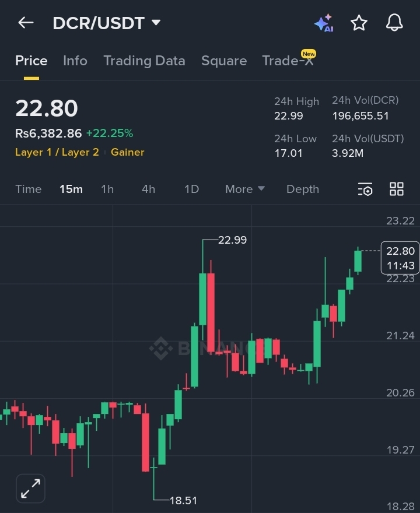Select the 4h chart interval
This screenshot has height=513, width=420.
pos(148,189)
